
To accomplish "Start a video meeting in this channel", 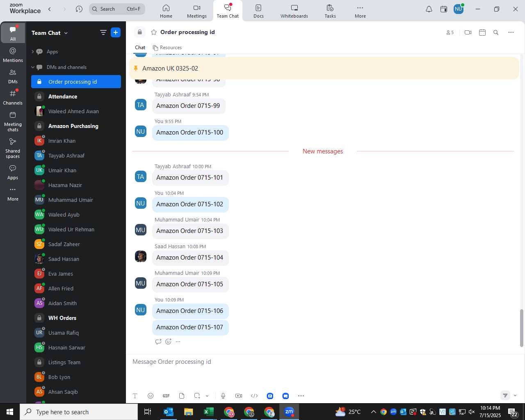I will pyautogui.click(x=468, y=32).
